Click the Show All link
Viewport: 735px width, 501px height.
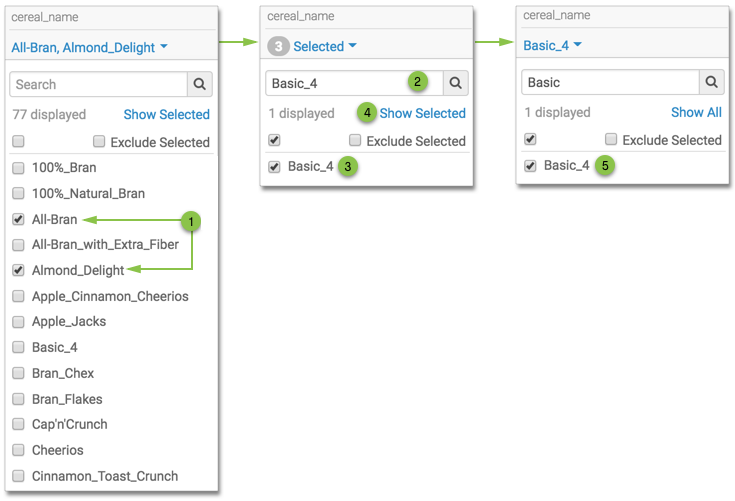coord(696,112)
